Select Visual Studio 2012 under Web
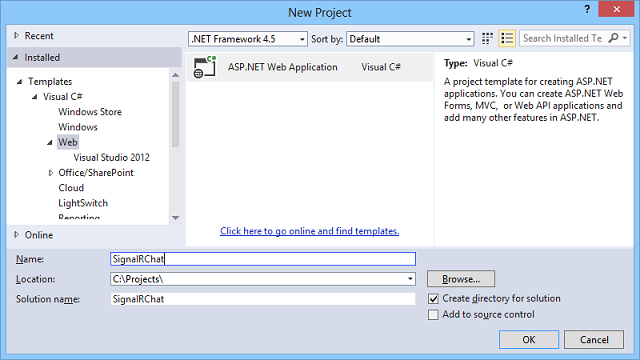This screenshot has height=360, width=640. [111, 158]
